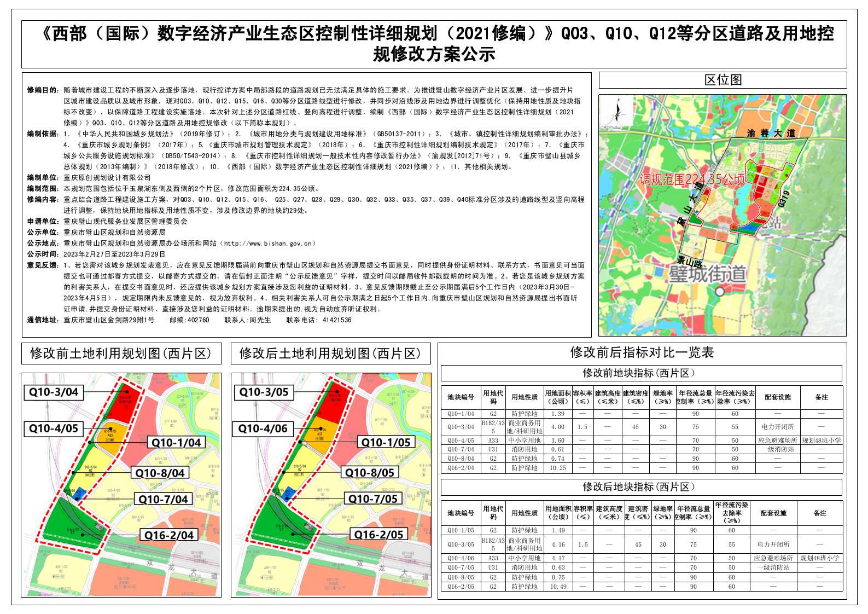The image size is (868, 614).
Task: Click 规划48班小学 in the before table's 备注 column
Action: (822, 441)
